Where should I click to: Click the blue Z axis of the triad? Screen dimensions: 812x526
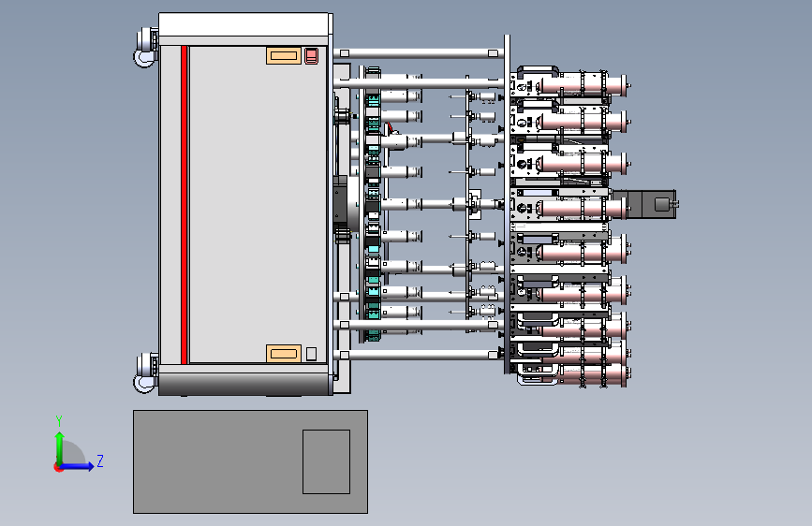click(78, 466)
